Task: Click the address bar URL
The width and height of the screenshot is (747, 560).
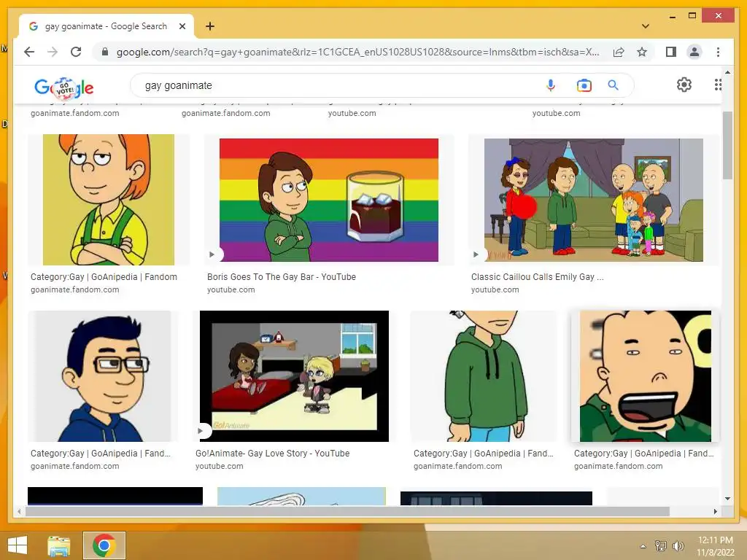Action: tap(357, 52)
